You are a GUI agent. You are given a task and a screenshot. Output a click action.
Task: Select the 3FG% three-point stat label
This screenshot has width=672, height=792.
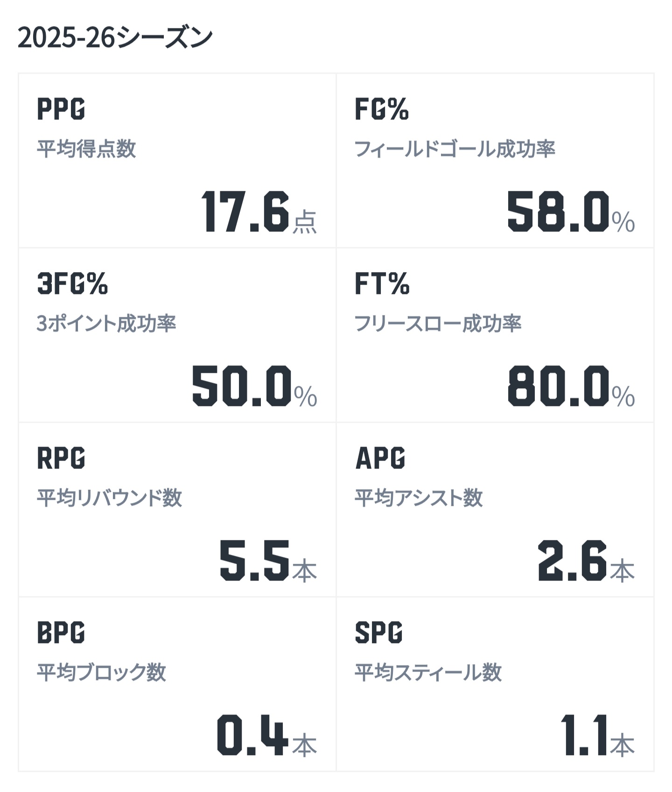pyautogui.click(x=72, y=284)
